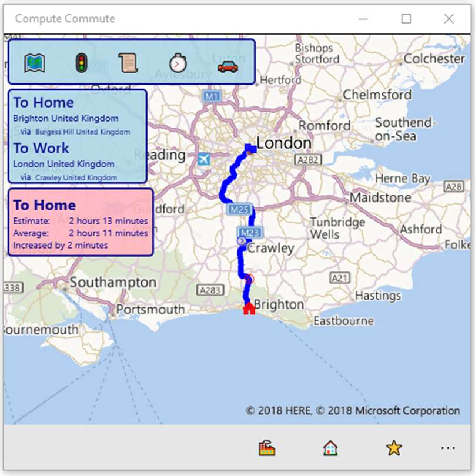Click the Chelmsford map label
This screenshot has height=476, width=475.
[377, 95]
